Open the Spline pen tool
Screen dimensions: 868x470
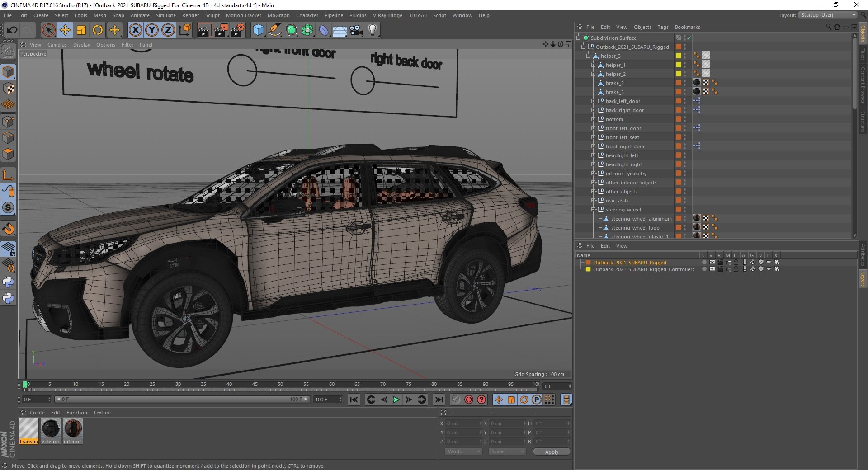274,30
